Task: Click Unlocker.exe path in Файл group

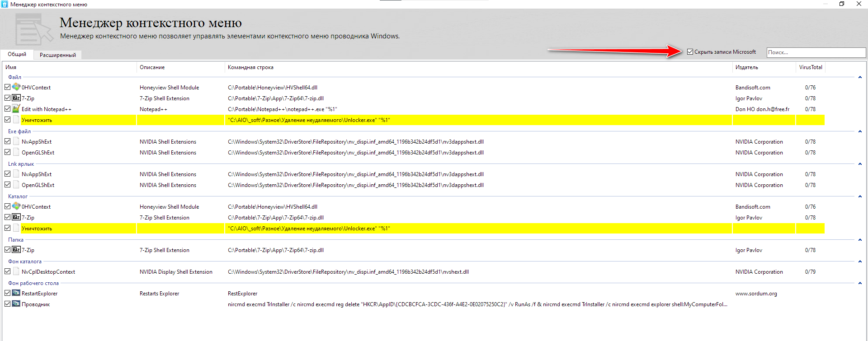Action: tap(309, 120)
